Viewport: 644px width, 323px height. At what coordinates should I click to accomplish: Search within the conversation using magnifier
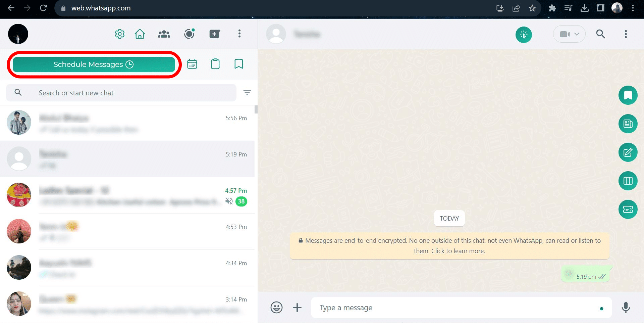coord(600,34)
